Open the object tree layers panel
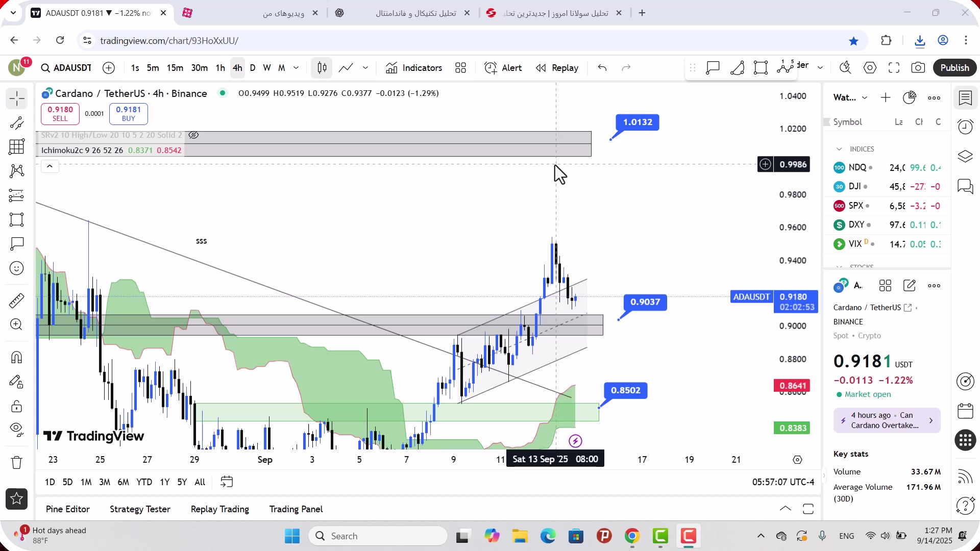 965,156
